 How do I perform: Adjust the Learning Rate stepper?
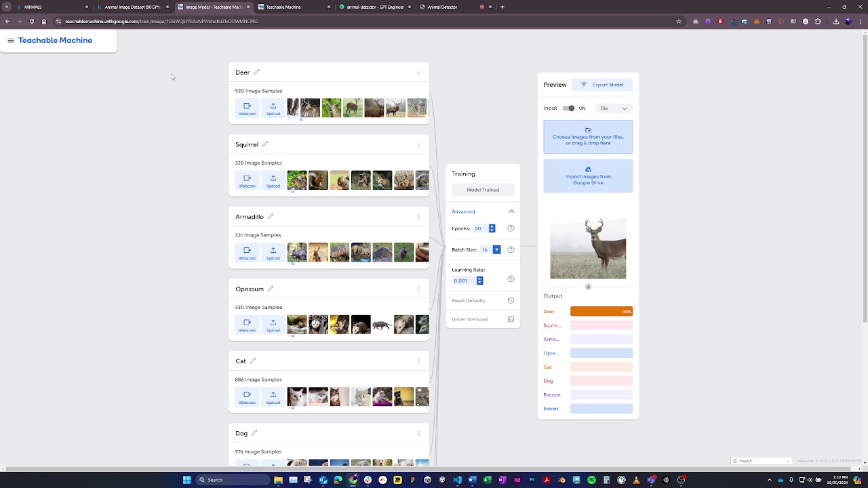point(479,281)
